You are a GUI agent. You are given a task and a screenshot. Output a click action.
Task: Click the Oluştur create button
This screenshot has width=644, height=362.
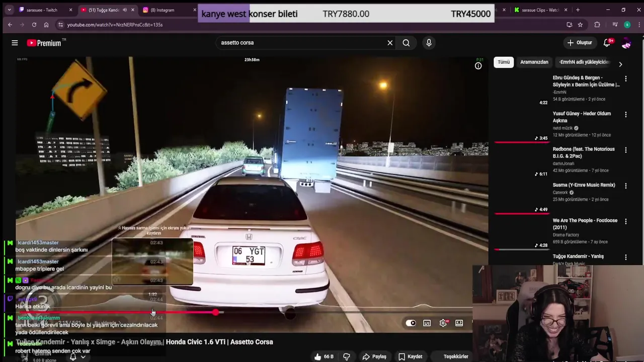point(580,43)
